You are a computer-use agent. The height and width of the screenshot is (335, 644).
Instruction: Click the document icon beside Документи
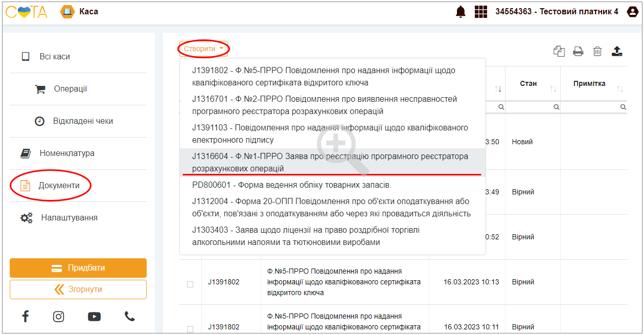click(x=25, y=186)
